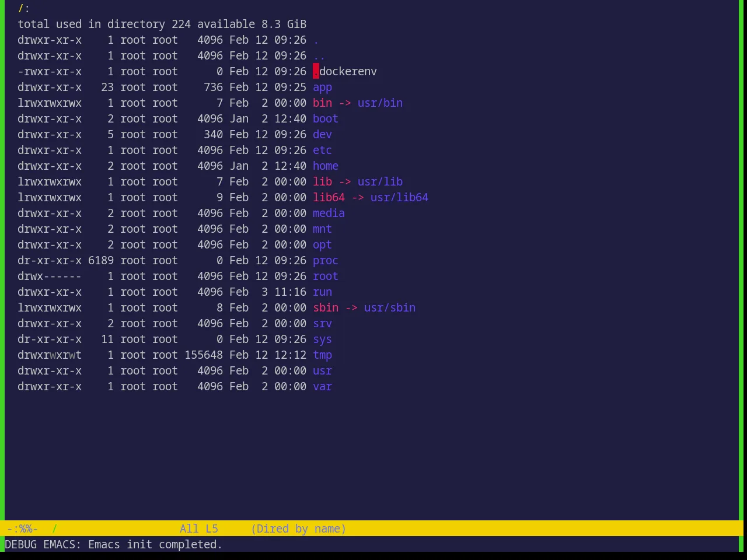Viewport: 747px width, 560px height.
Task: Select the lib64 symlink entry
Action: [x=329, y=198]
